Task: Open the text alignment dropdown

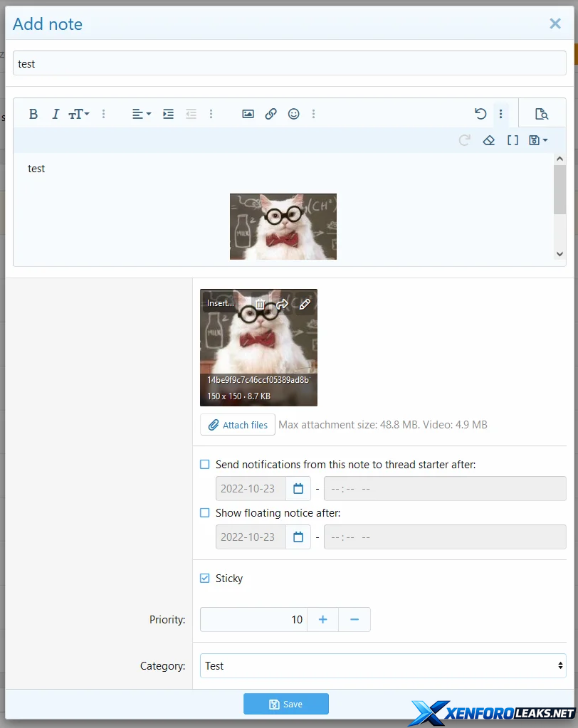Action: click(142, 114)
